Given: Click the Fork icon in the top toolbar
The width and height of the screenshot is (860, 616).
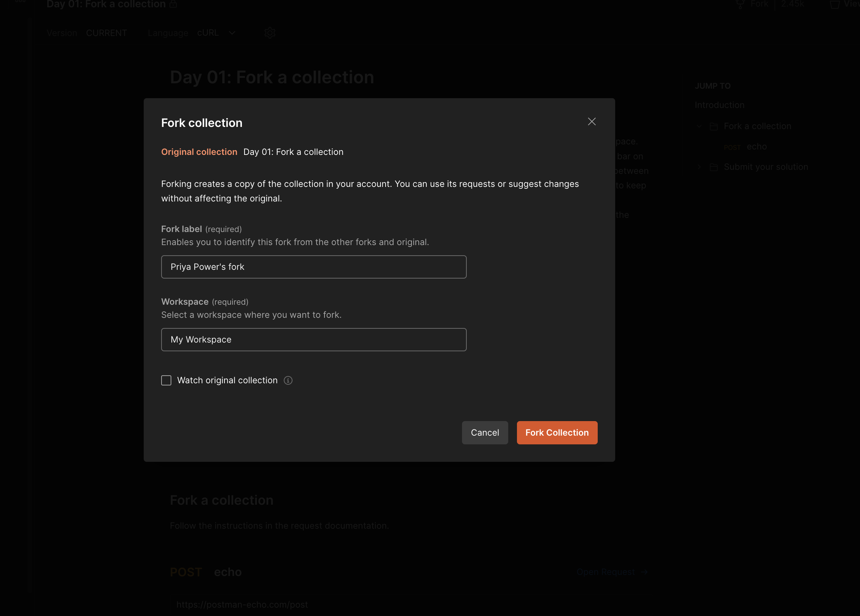Looking at the screenshot, I should (x=741, y=4).
